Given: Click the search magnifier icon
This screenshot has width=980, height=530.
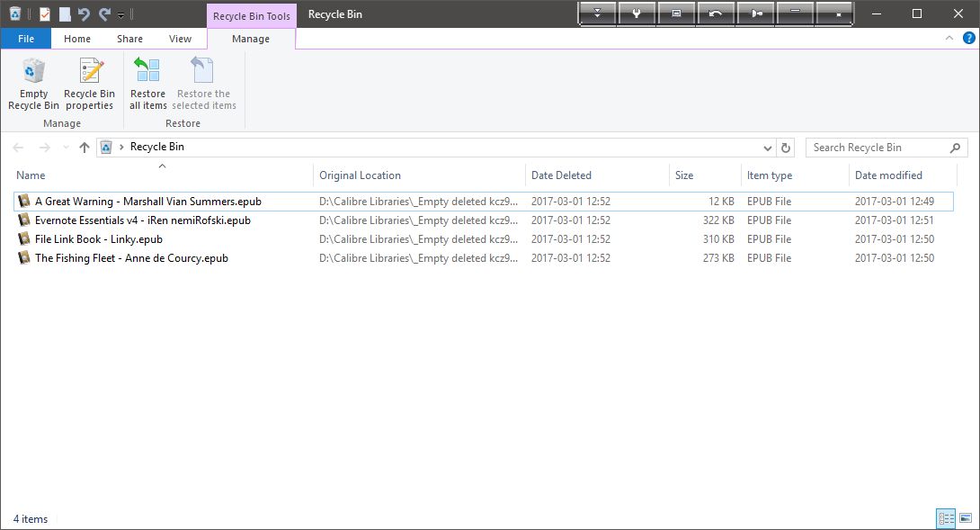Looking at the screenshot, I should click(955, 148).
